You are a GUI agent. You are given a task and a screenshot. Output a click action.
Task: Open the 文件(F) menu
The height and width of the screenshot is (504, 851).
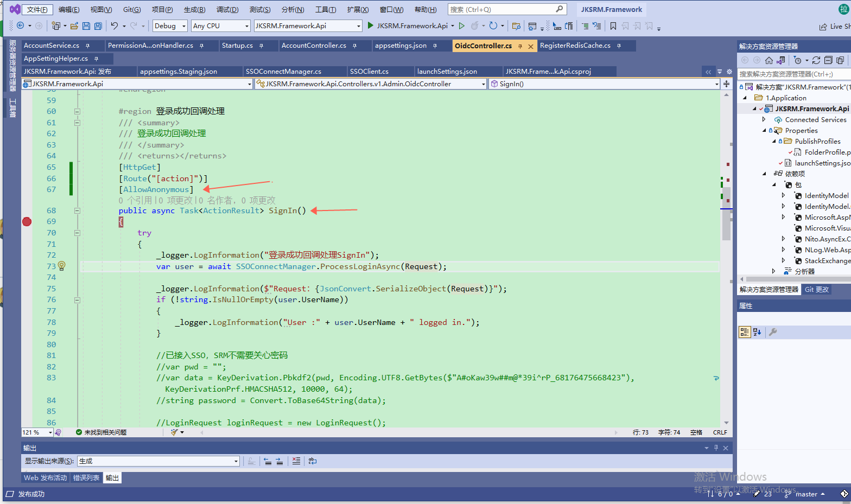[x=37, y=10]
